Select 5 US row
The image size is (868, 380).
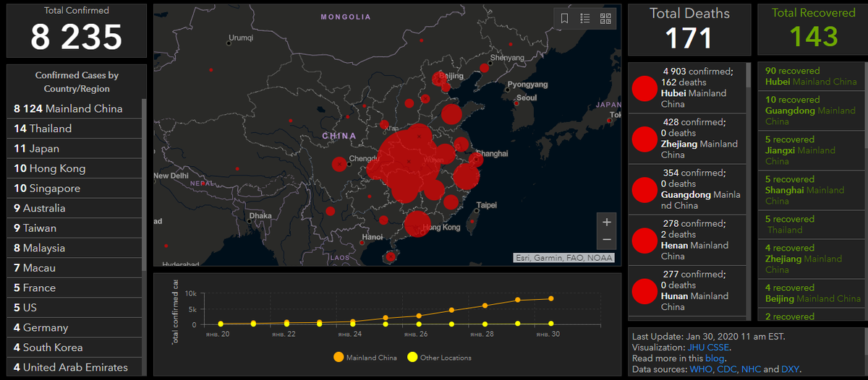[x=75, y=308]
